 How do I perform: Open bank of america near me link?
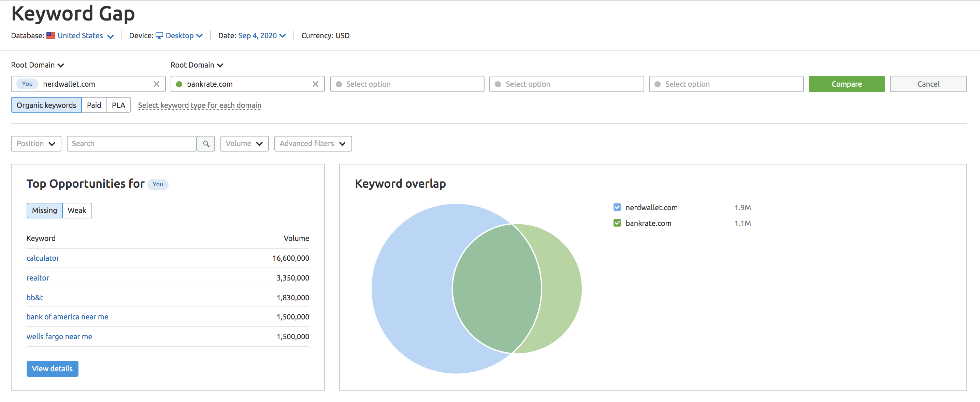[67, 317]
